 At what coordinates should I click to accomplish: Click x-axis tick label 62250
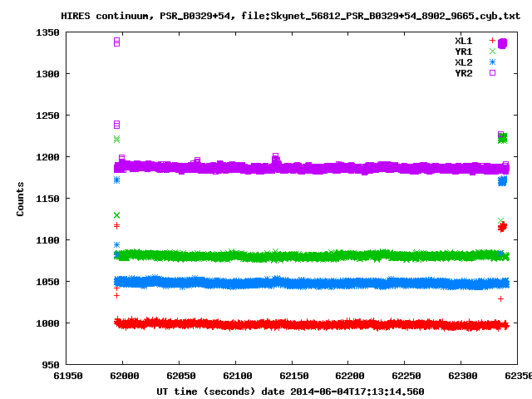tap(406, 376)
